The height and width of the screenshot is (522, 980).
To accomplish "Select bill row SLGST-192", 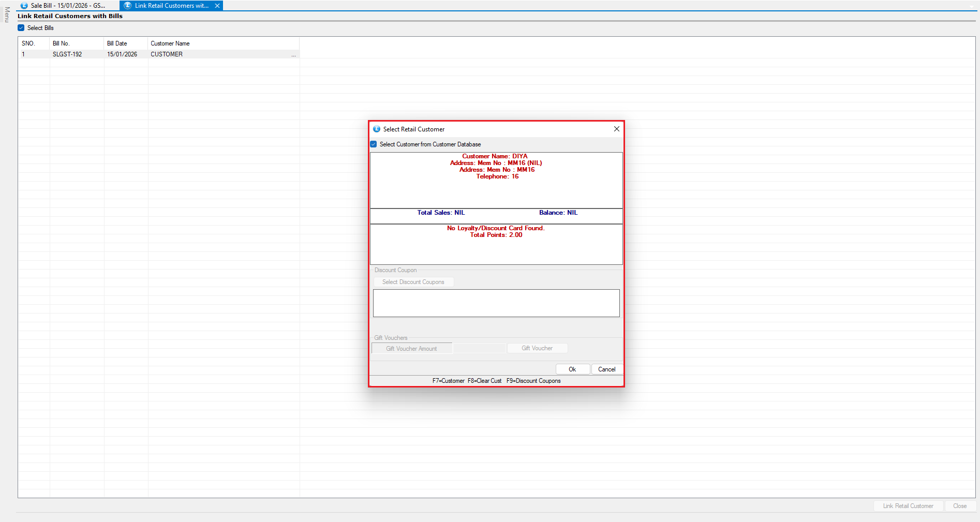I will (x=67, y=54).
